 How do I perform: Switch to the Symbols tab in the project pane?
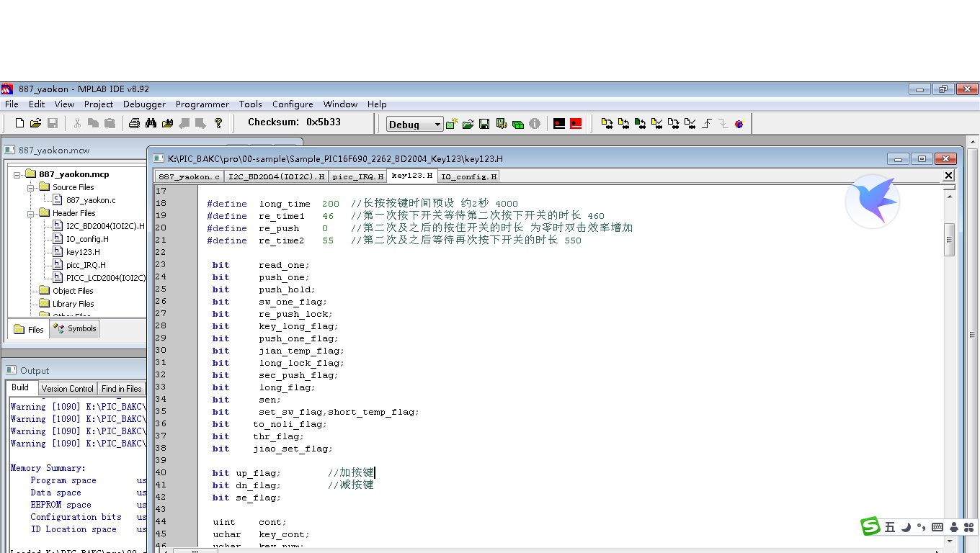(x=75, y=329)
